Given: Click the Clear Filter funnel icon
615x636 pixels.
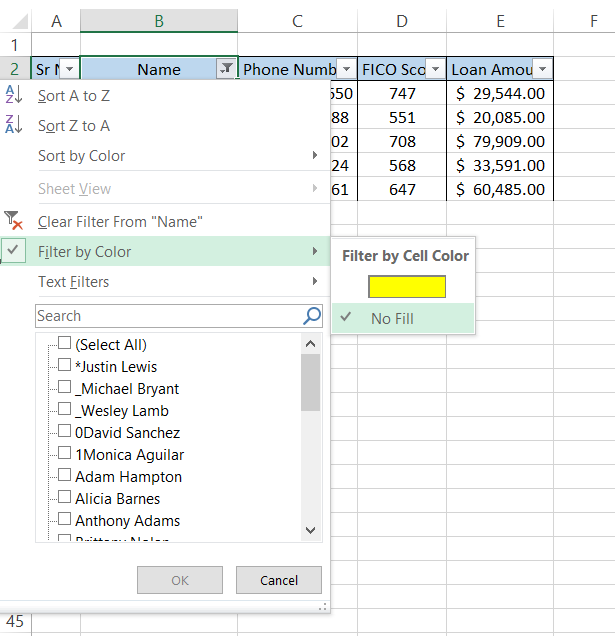Looking at the screenshot, I should (x=13, y=221).
